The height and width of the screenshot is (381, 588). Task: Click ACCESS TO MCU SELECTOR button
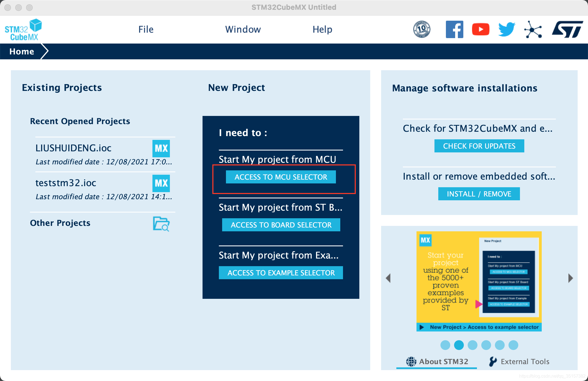click(x=281, y=177)
